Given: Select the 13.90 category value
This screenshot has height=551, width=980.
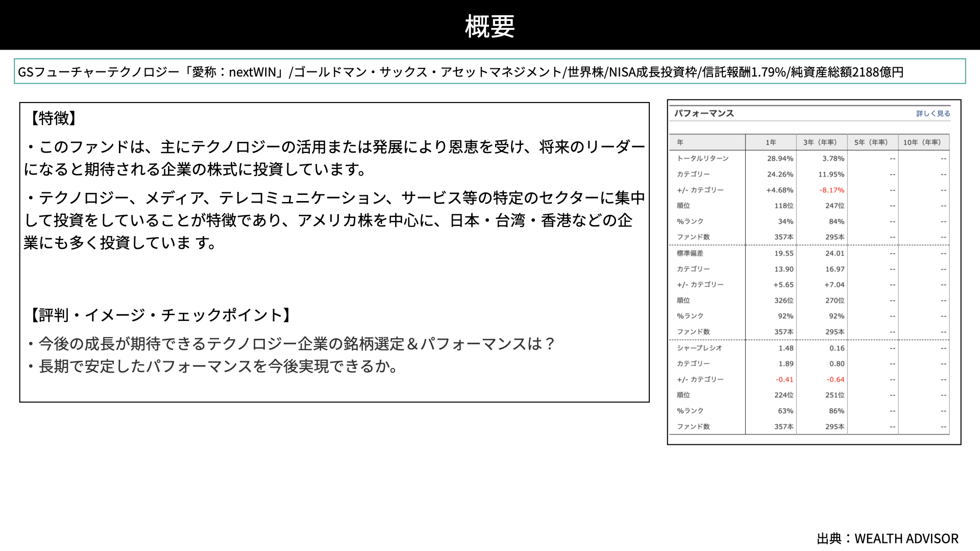Looking at the screenshot, I should point(784,269).
